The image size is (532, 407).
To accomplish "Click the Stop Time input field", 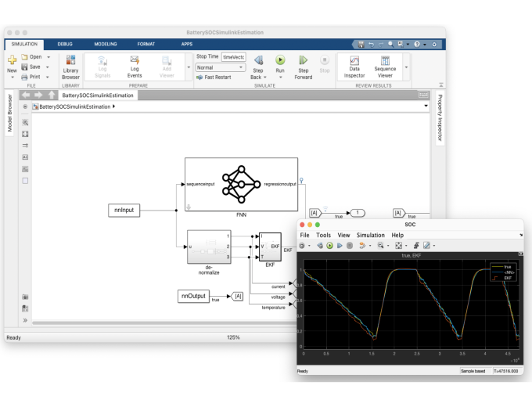I will pyautogui.click(x=233, y=57).
